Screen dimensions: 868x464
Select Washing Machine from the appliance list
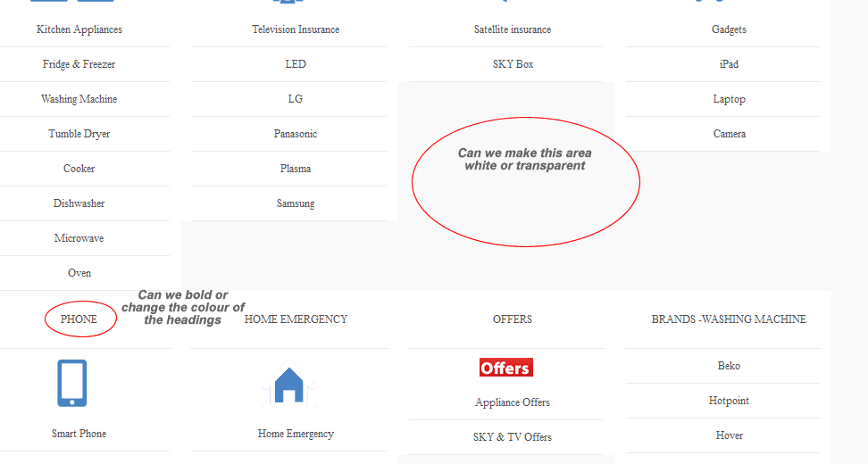79,99
